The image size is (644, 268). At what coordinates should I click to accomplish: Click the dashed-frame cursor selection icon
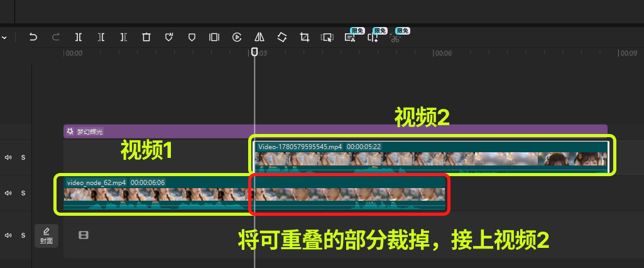(x=327, y=38)
